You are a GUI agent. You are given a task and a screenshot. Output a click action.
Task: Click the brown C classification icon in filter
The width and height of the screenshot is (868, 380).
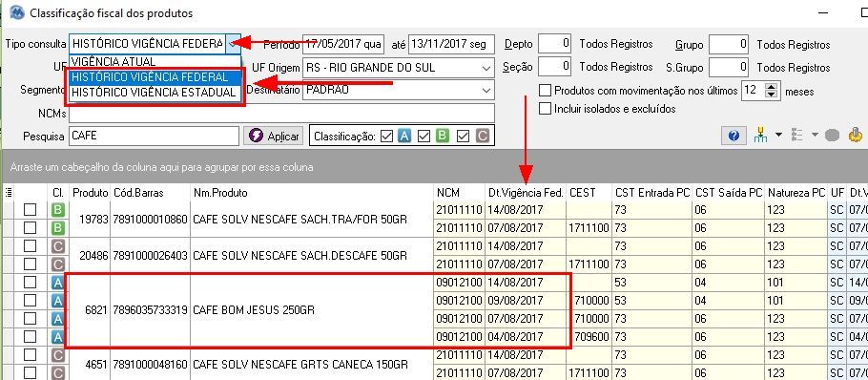point(482,136)
